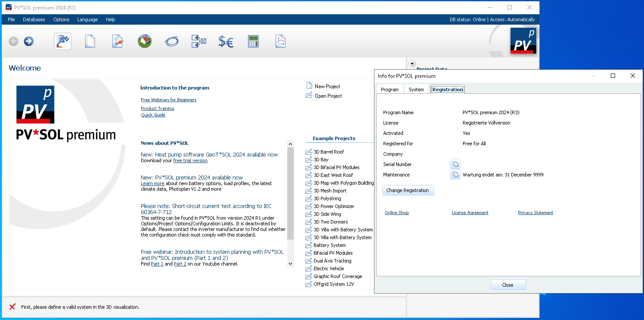The image size is (644, 320).
Task: Expand the round arrow above Project Data
Action: [x=412, y=64]
